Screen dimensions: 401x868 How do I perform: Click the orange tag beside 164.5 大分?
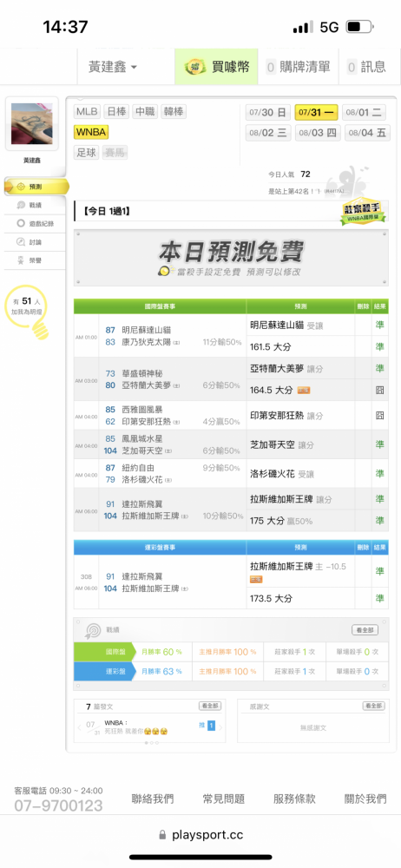(x=304, y=391)
